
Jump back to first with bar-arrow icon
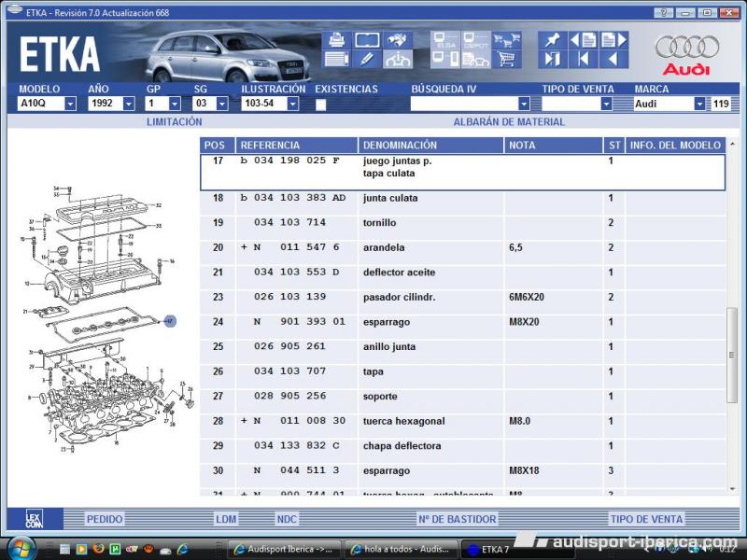tap(583, 60)
